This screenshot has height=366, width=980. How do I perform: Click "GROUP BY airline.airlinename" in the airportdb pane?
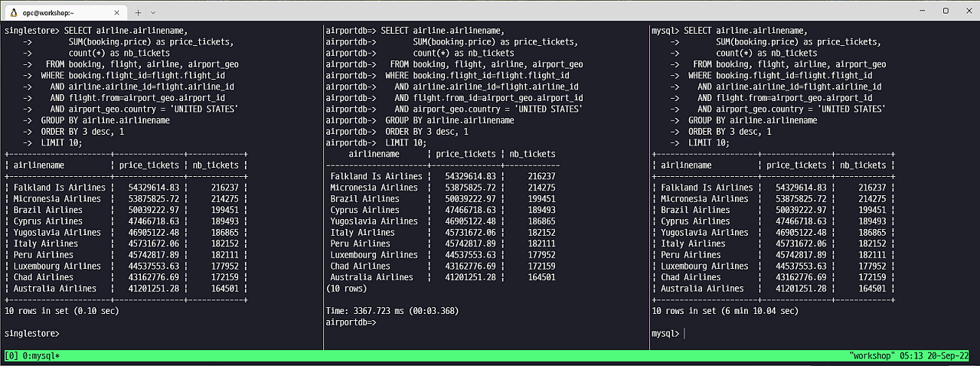coord(449,120)
